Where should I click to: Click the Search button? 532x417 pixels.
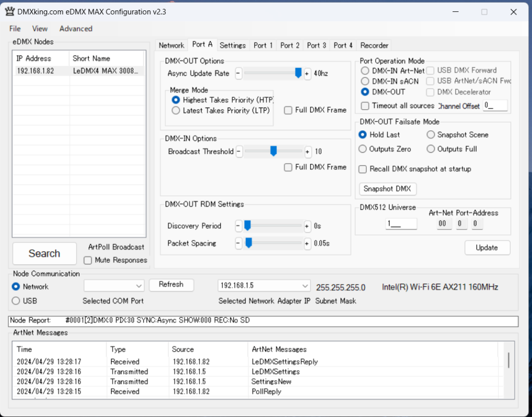click(x=45, y=253)
